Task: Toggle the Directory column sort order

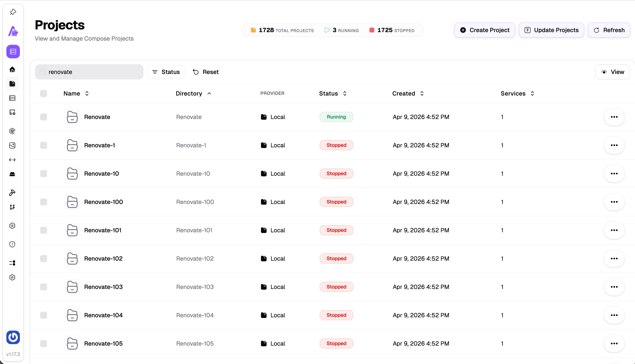Action: point(209,93)
